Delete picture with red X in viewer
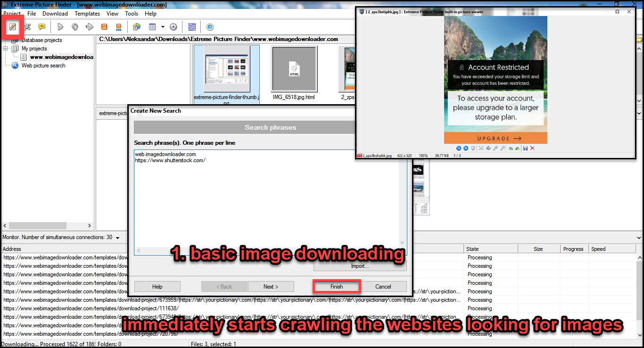Screen dimensions: 644x348 (532, 148)
